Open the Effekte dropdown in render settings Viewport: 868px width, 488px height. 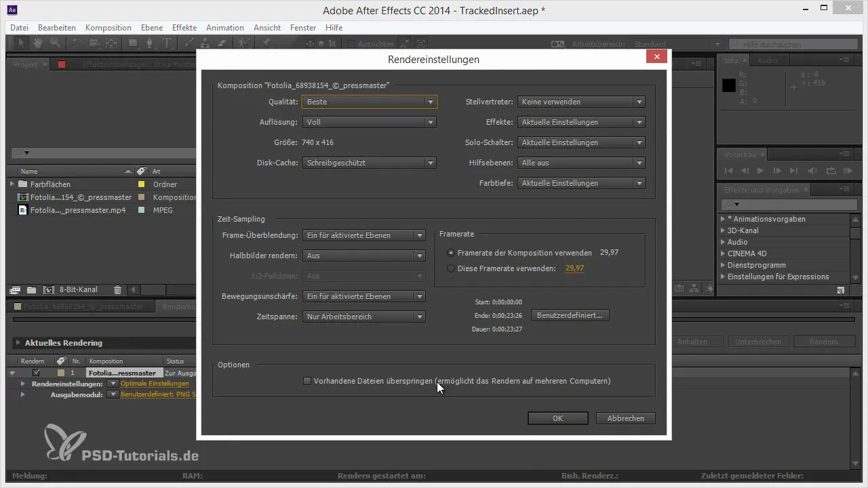[x=581, y=122]
